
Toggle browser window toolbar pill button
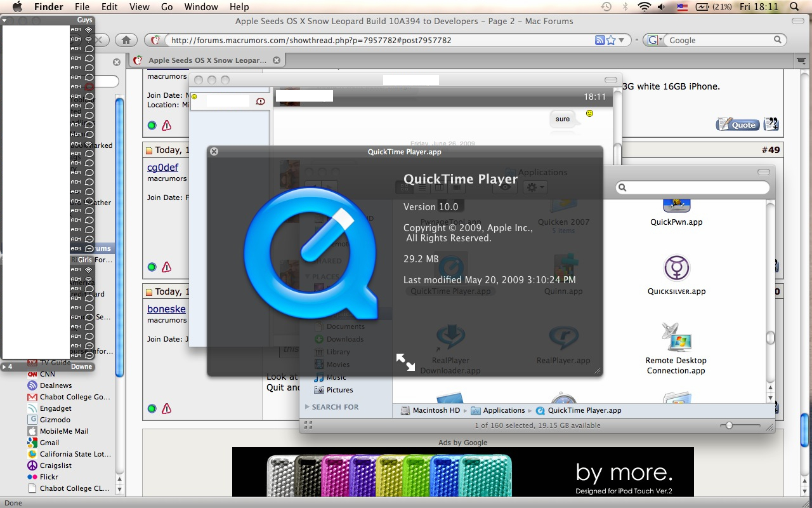click(799, 21)
